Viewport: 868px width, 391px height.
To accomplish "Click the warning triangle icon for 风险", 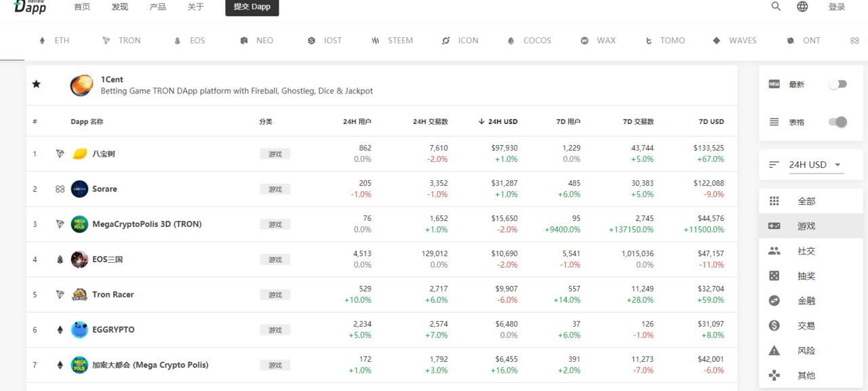I will [774, 350].
